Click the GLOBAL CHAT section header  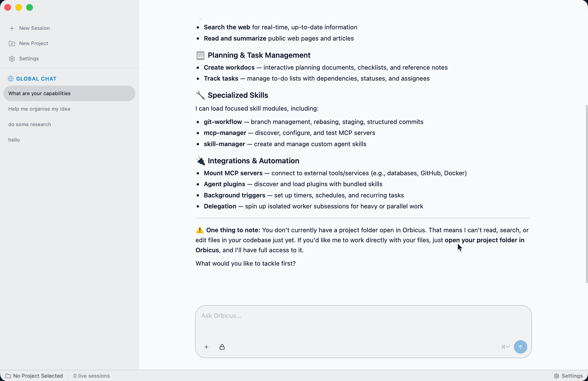point(36,79)
